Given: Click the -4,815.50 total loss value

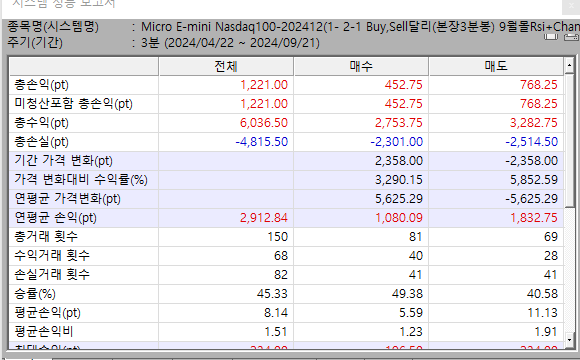Looking at the screenshot, I should coord(262,142).
